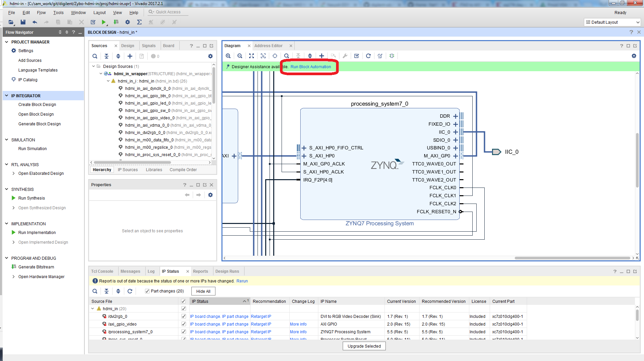Click the Add IP plus icon in Diagram
The image size is (644, 361).
pyautogui.click(x=321, y=56)
